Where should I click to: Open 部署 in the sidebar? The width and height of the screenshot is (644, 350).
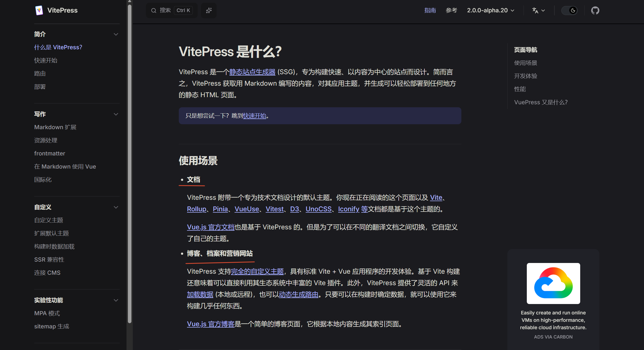(40, 87)
